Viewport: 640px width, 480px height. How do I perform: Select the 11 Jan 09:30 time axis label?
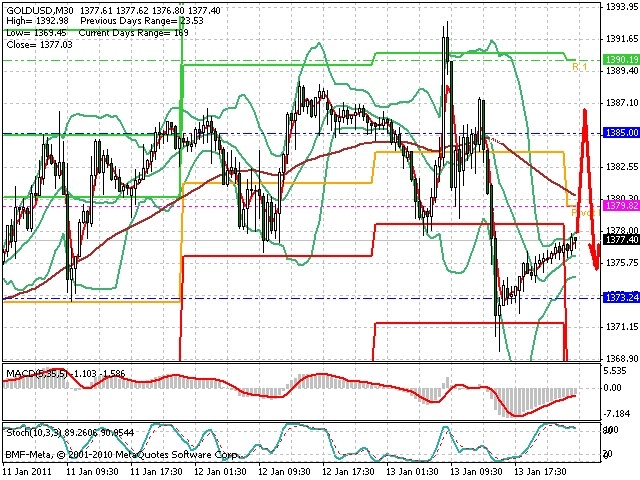tap(92, 472)
